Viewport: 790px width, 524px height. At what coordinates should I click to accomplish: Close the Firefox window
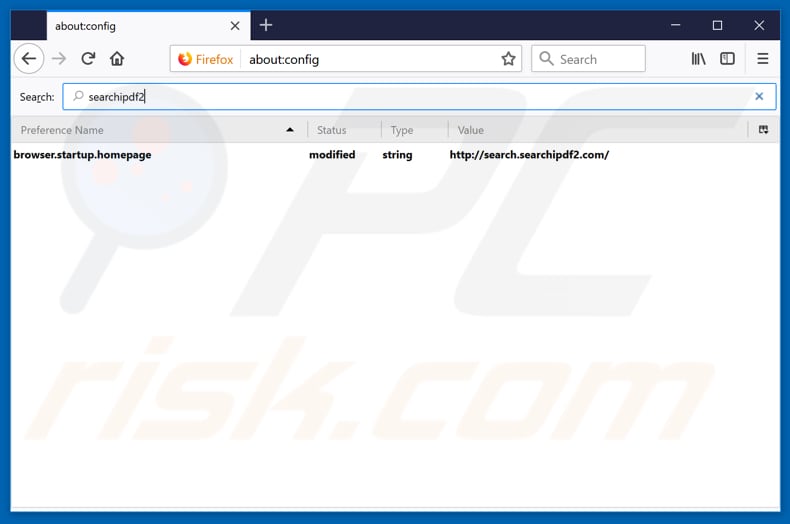[759, 25]
